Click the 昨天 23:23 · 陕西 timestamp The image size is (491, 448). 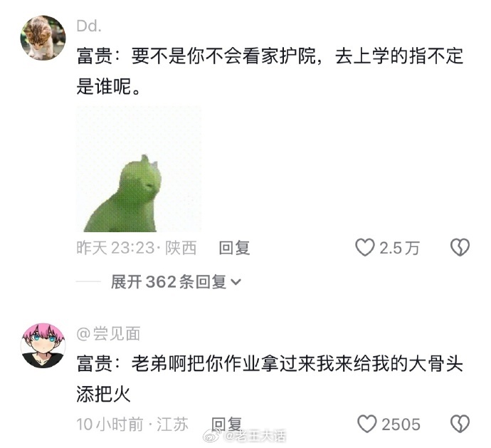click(x=137, y=248)
